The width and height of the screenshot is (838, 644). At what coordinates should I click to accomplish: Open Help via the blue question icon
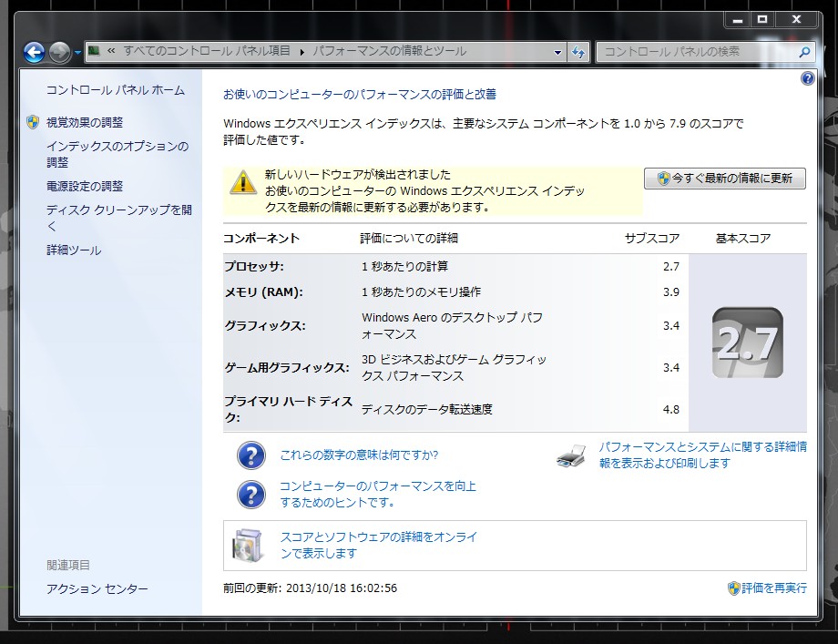click(x=808, y=78)
